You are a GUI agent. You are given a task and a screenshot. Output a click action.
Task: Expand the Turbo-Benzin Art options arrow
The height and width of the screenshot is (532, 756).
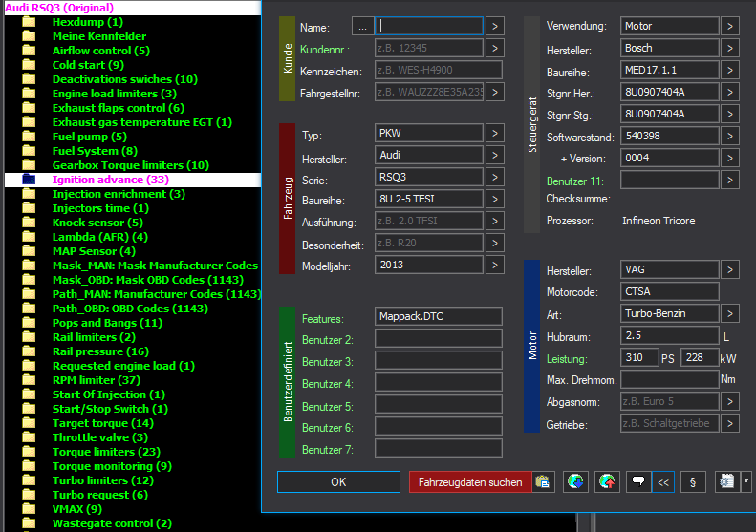[x=729, y=314]
